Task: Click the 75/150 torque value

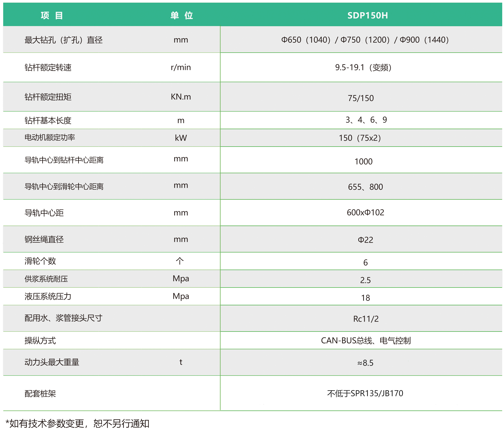Action: click(361, 98)
